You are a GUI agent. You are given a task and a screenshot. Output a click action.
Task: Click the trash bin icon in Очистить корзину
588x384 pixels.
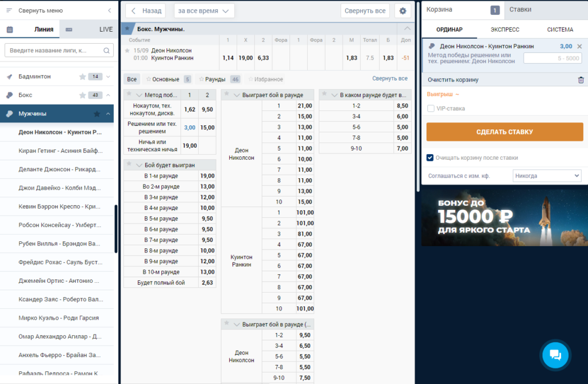pos(581,79)
